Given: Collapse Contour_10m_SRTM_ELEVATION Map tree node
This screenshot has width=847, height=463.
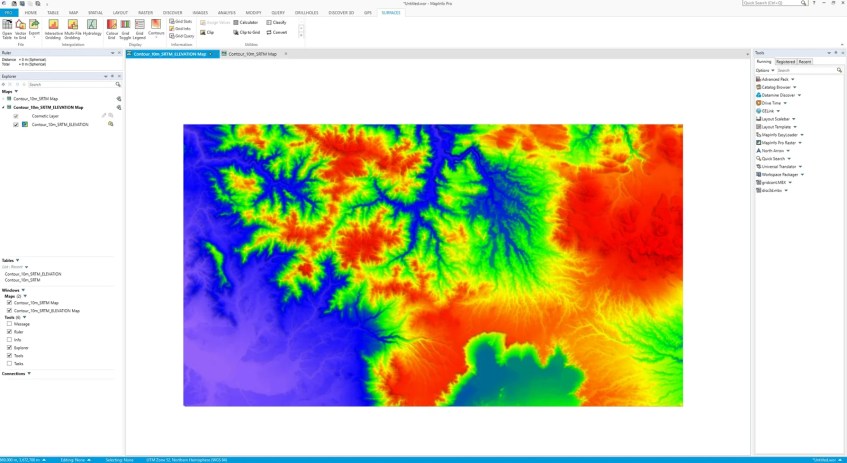Looking at the screenshot, I should point(3,108).
